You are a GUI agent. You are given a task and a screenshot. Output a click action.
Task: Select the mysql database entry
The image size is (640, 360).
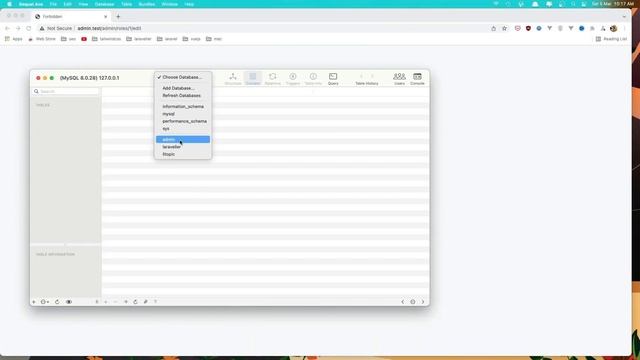pos(183,114)
